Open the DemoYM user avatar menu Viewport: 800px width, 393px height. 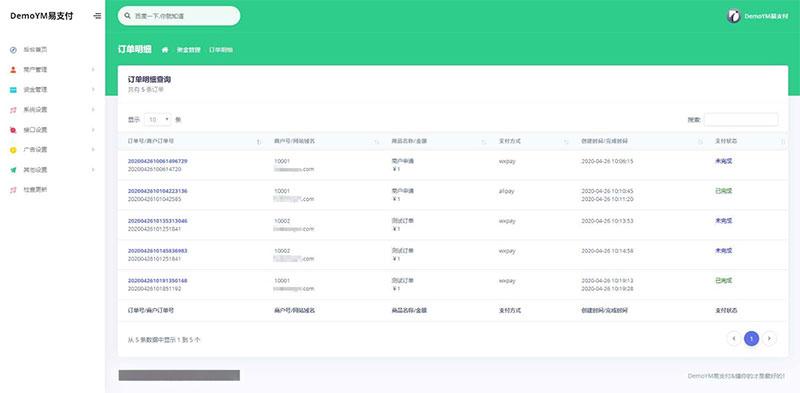tap(734, 16)
